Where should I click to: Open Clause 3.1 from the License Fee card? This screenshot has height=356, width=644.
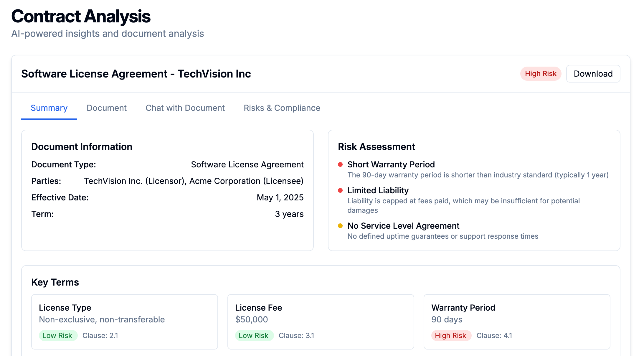pos(296,335)
